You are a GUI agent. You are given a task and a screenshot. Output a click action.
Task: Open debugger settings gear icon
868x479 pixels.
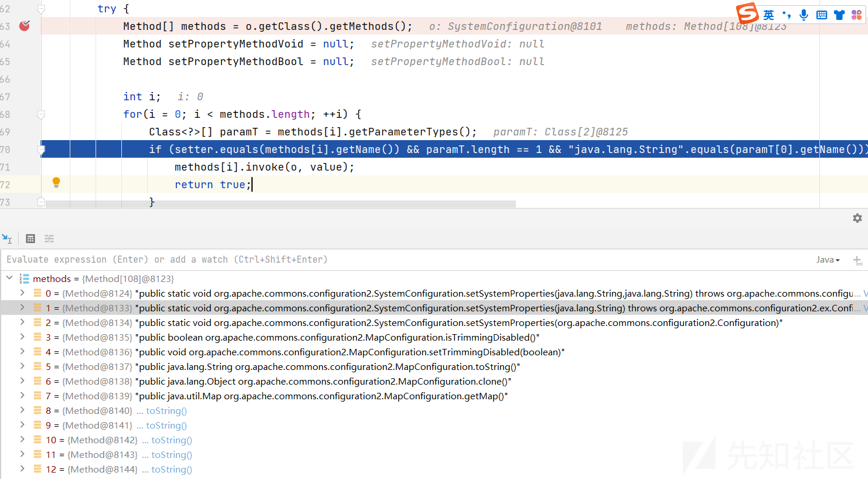(857, 218)
